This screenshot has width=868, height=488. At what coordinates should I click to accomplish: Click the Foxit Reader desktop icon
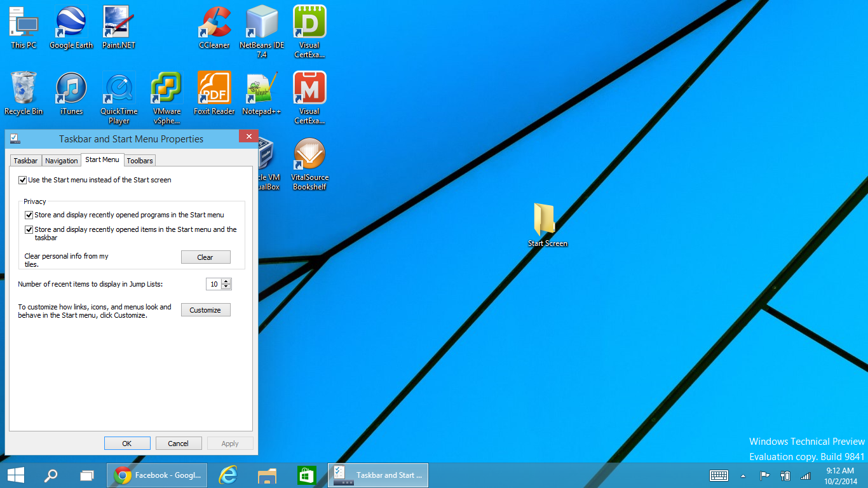[x=214, y=91]
